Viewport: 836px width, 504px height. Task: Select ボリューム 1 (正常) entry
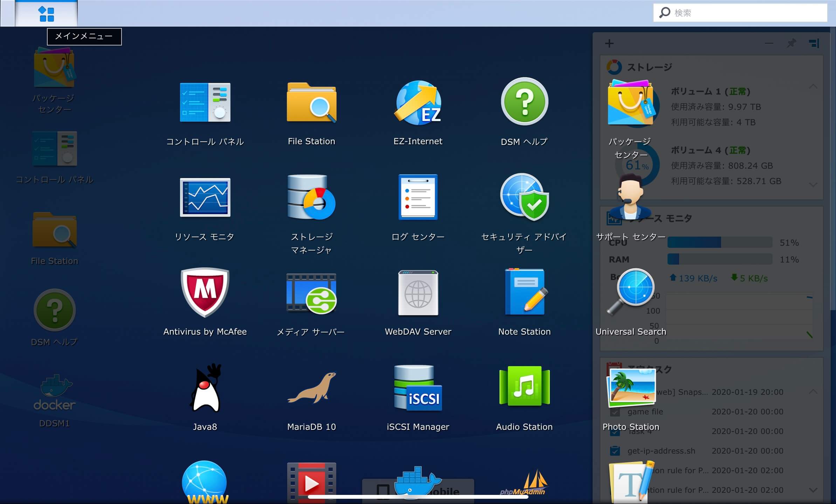click(711, 91)
